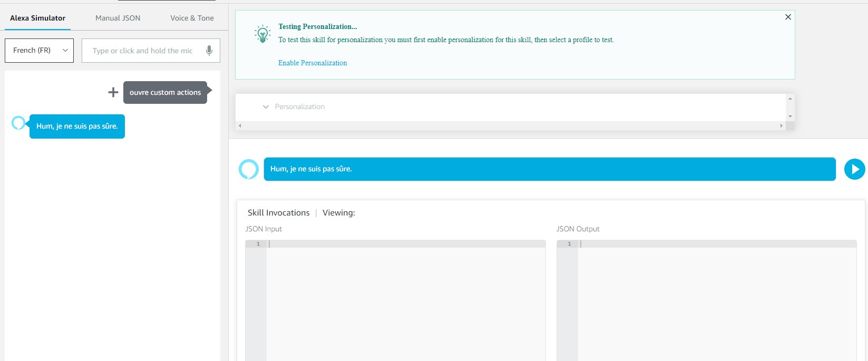The width and height of the screenshot is (868, 361).
Task: Click the Enable Personalization link
Action: 313,63
